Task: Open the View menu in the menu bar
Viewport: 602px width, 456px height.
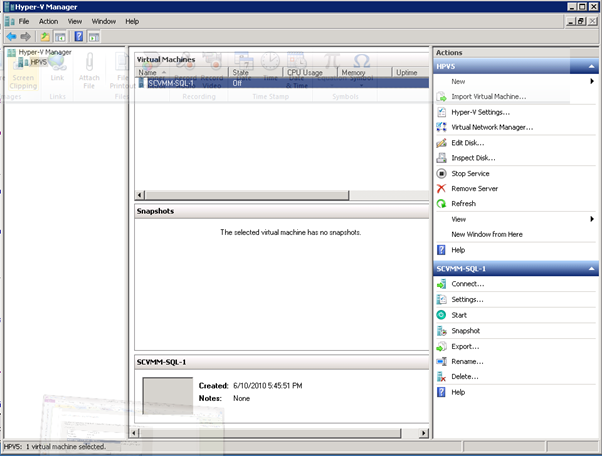Action: 75,21
